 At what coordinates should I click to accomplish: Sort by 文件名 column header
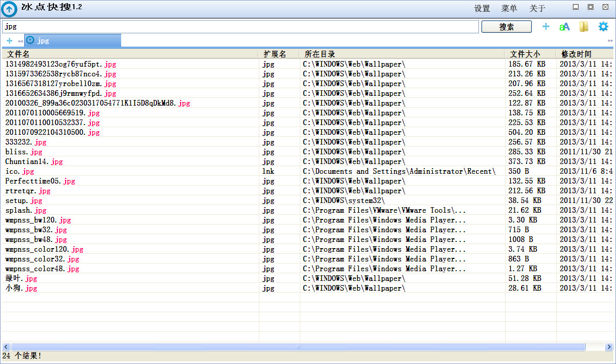130,54
